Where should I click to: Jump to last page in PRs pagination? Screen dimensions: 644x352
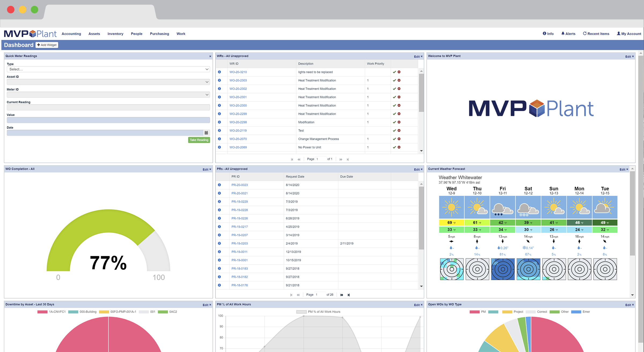(x=349, y=295)
